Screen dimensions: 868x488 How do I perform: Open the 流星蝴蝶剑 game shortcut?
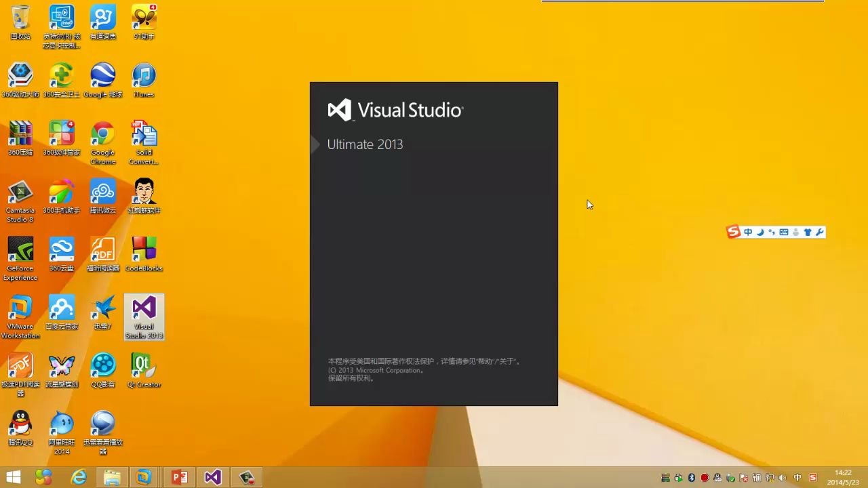pos(62,371)
